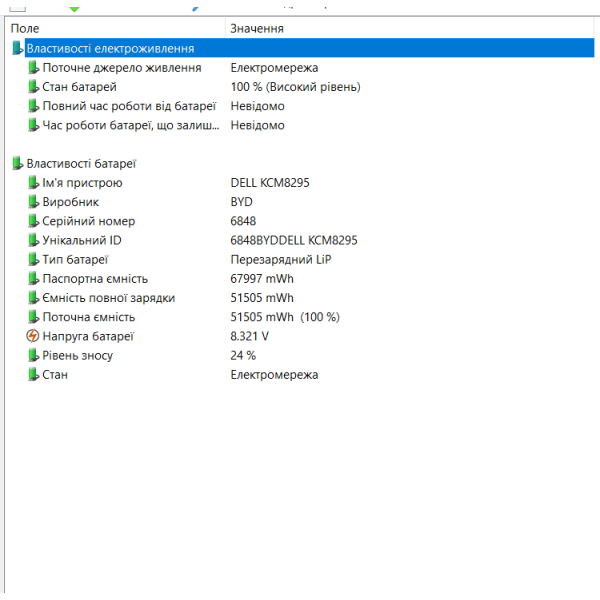The height and width of the screenshot is (600, 600).
Task: Click the value '51505 mWh (100 %)'
Action: [285, 317]
